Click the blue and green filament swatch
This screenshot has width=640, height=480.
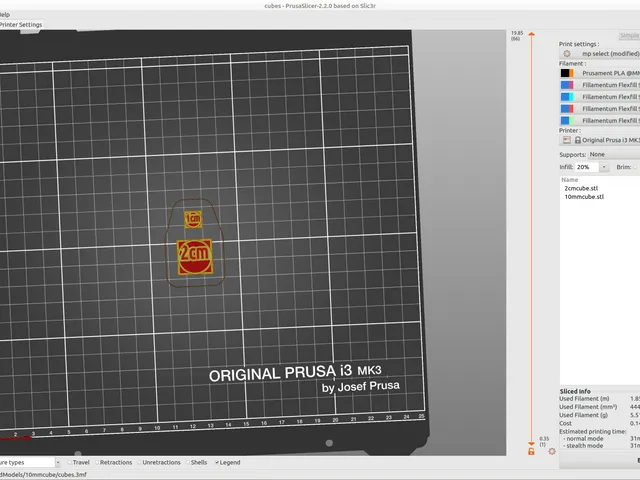(567, 120)
